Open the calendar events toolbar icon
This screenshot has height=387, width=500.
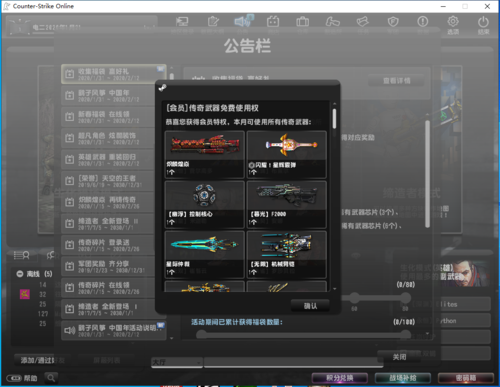pos(273,22)
